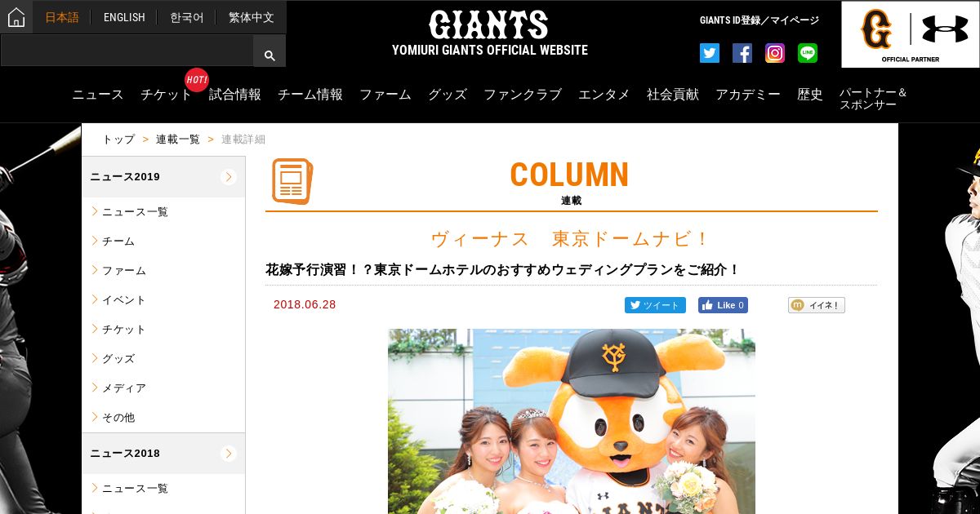Open the ニュース main menu
The image size is (980, 514).
point(98,95)
